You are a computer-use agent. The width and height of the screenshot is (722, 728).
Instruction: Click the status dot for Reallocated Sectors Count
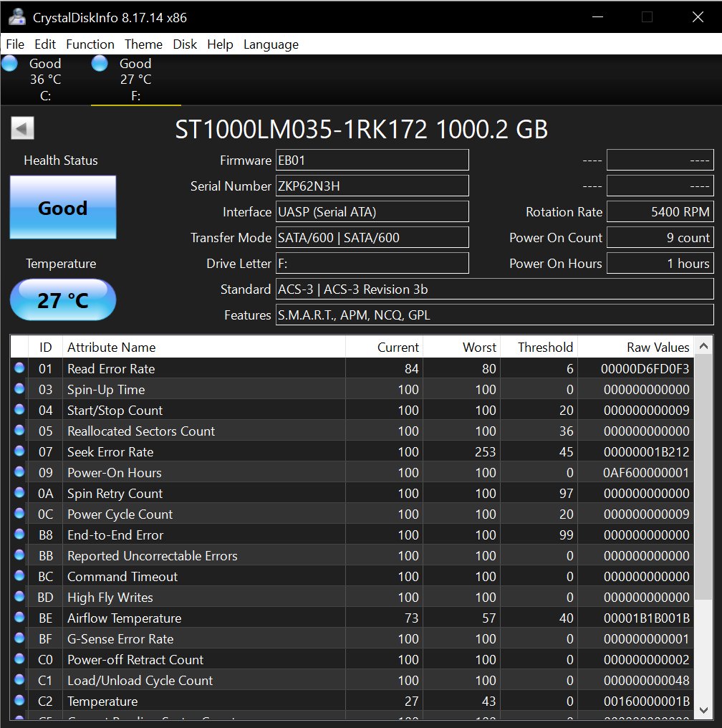coord(19,430)
